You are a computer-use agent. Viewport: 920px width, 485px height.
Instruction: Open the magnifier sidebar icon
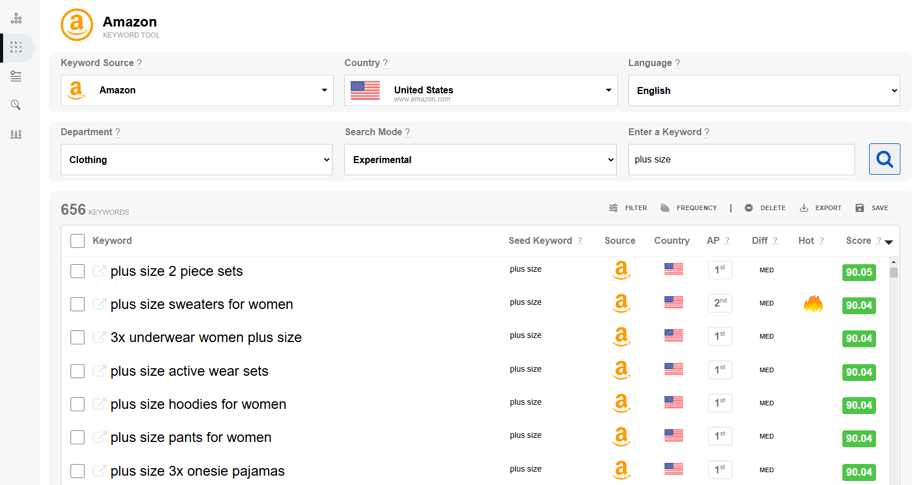pos(16,105)
